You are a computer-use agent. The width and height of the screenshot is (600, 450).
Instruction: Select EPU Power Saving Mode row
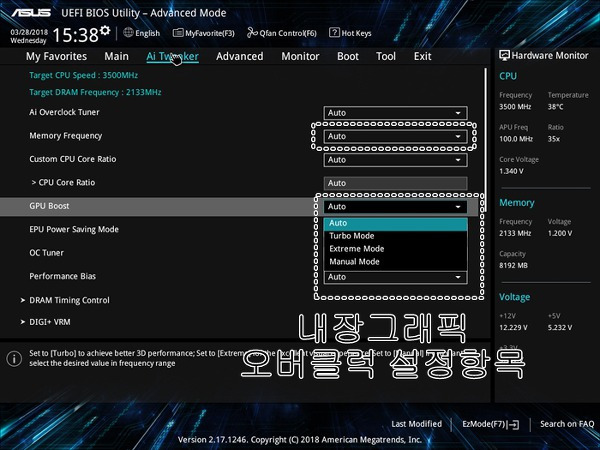[74, 229]
